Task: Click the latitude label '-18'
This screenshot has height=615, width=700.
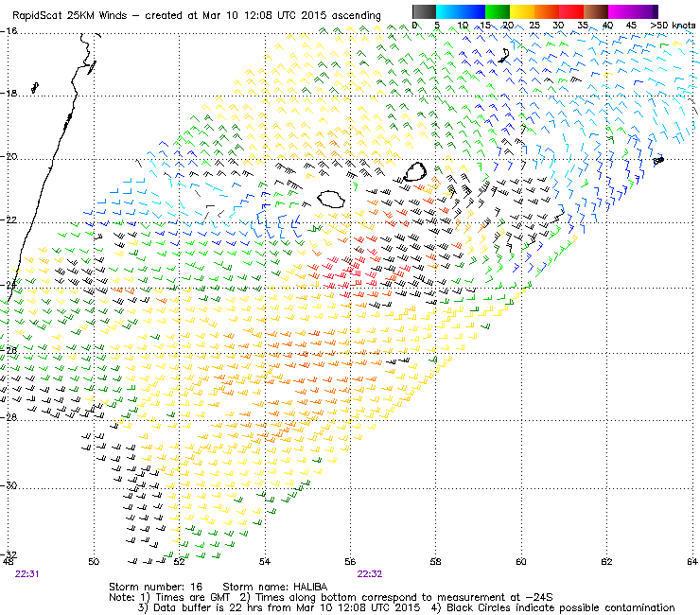Action: tap(9, 94)
